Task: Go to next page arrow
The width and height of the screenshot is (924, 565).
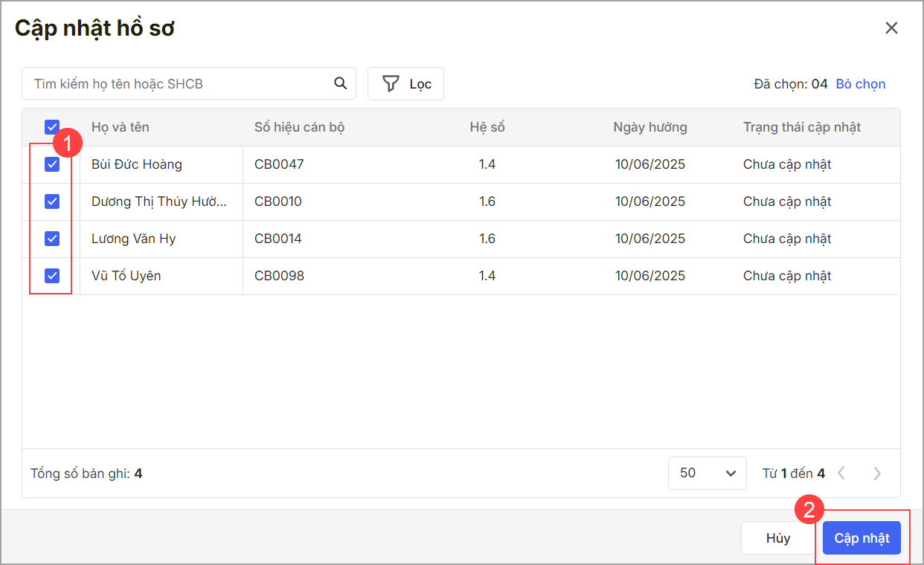Action: pos(877,473)
